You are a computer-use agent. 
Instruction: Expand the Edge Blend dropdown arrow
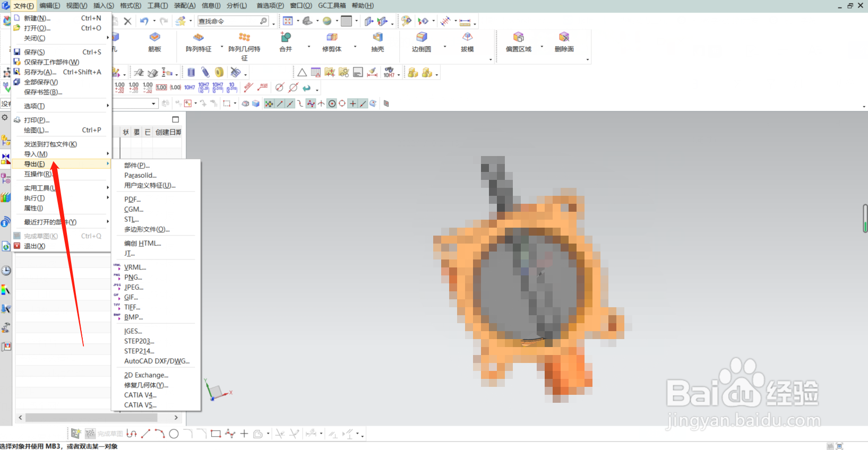tap(445, 47)
